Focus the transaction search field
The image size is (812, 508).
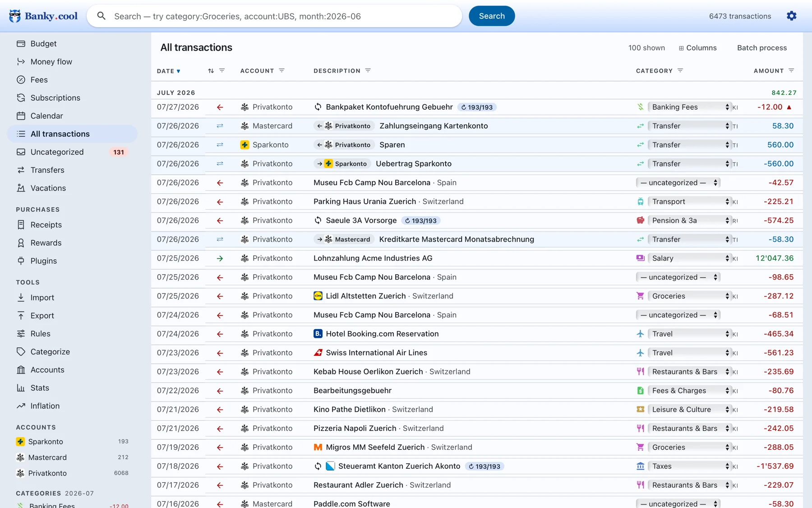[x=274, y=16]
